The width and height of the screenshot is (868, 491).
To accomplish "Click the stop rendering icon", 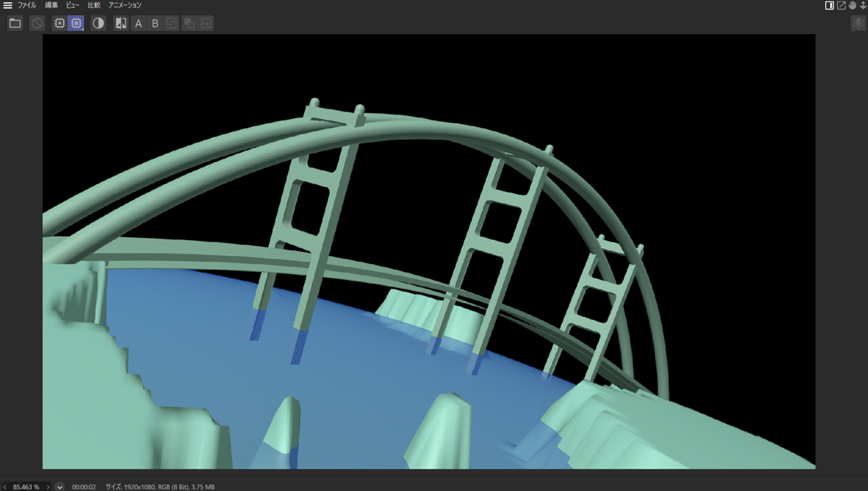I will (37, 23).
